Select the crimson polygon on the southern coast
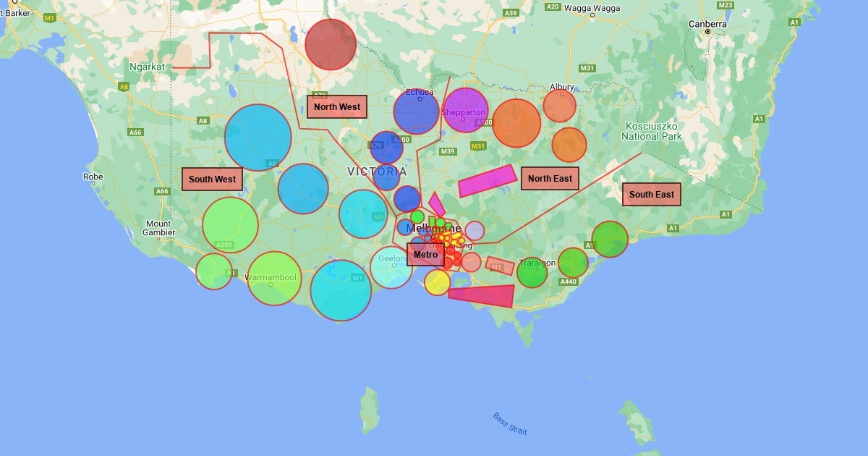 [x=482, y=295]
